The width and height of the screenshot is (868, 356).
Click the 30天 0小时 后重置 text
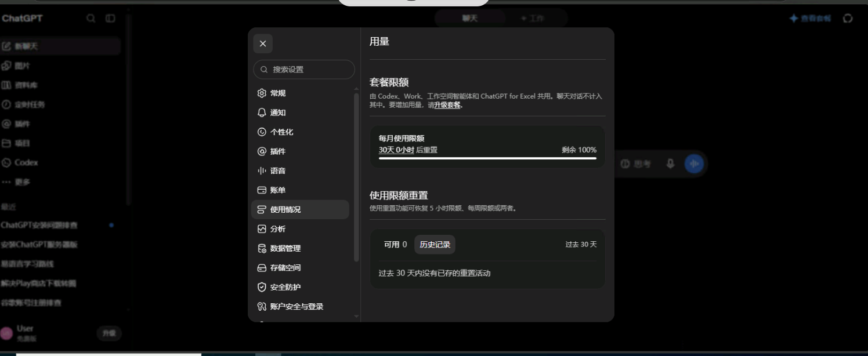coord(408,150)
